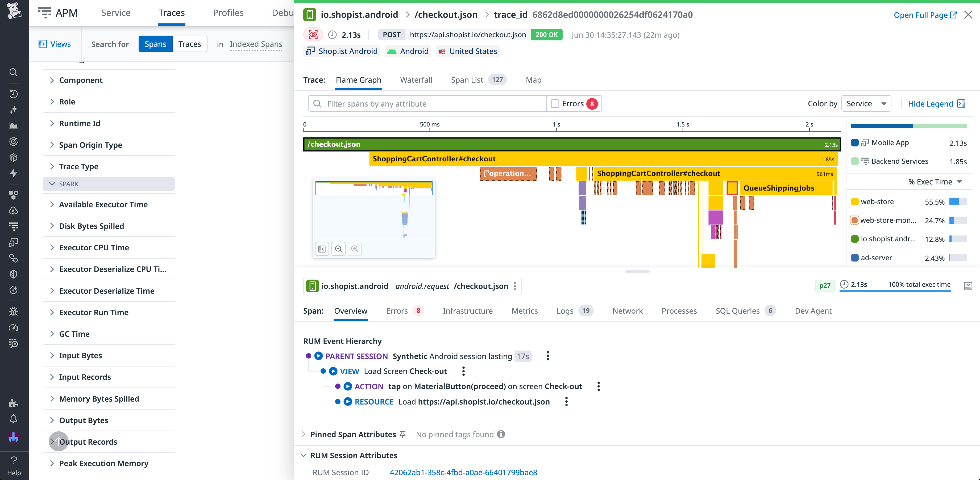Screen dimensions: 980x480
Task: Click the cloud cost icon in sidebar
Action: 14,210
